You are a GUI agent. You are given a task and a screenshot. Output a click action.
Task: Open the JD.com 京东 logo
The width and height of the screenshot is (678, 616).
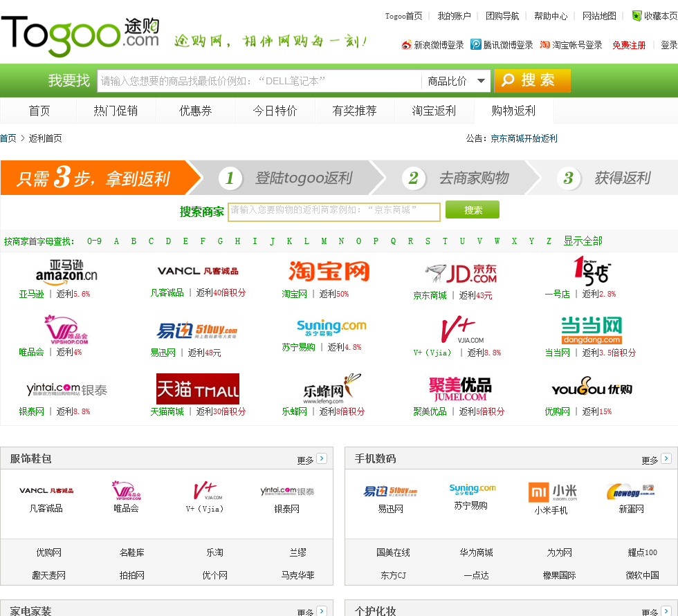[x=461, y=273]
